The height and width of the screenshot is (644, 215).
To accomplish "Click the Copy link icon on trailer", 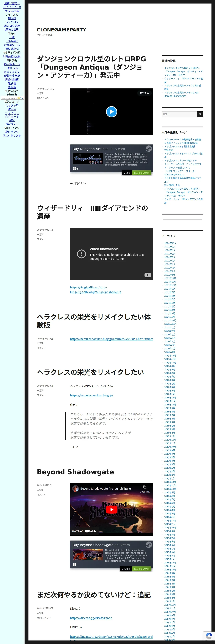I will 144,489.
